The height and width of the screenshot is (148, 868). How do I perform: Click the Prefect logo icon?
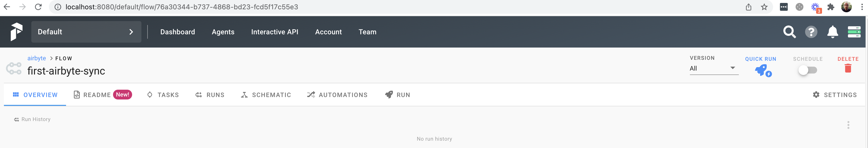tap(16, 32)
